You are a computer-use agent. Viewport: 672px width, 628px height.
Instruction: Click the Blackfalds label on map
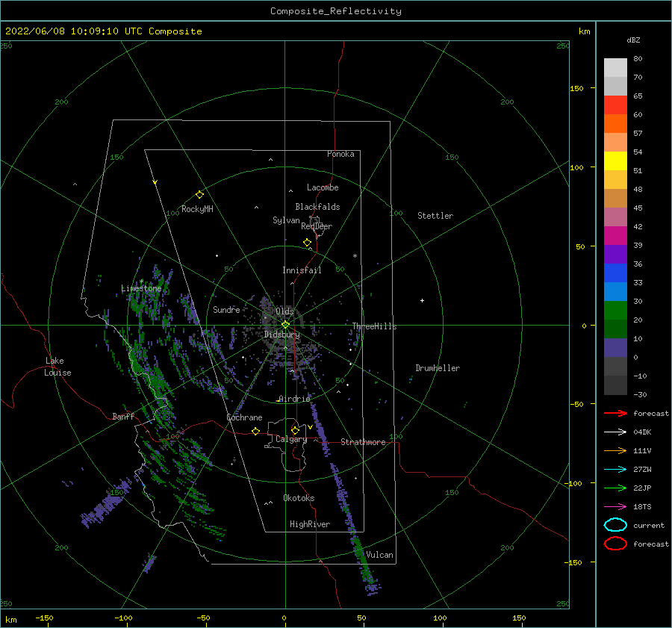pyautogui.click(x=317, y=207)
